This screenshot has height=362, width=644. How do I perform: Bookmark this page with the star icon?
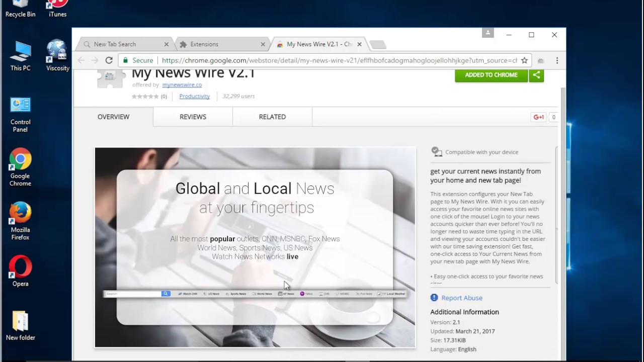tap(524, 60)
